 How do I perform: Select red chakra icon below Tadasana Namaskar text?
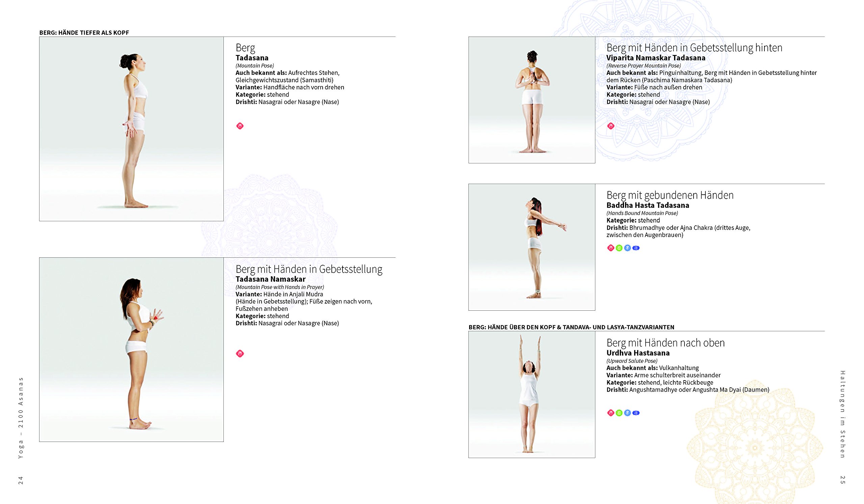click(240, 354)
